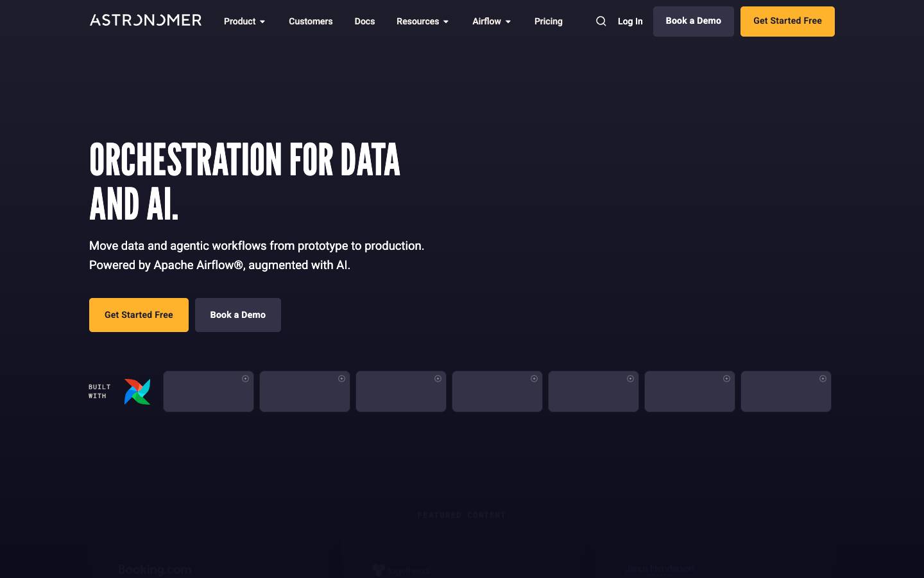Click Book a Demo in the header
The image size is (924, 578).
(x=694, y=21)
